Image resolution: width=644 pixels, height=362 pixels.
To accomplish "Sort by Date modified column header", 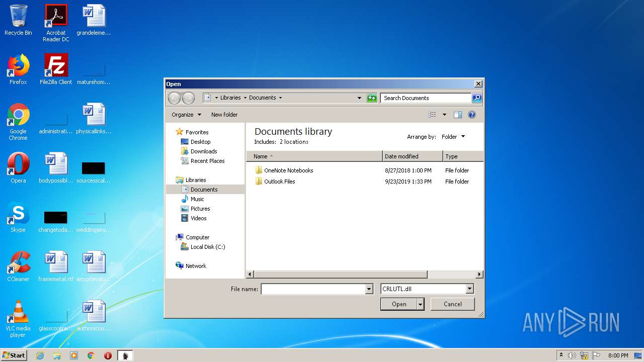I will tap(413, 156).
